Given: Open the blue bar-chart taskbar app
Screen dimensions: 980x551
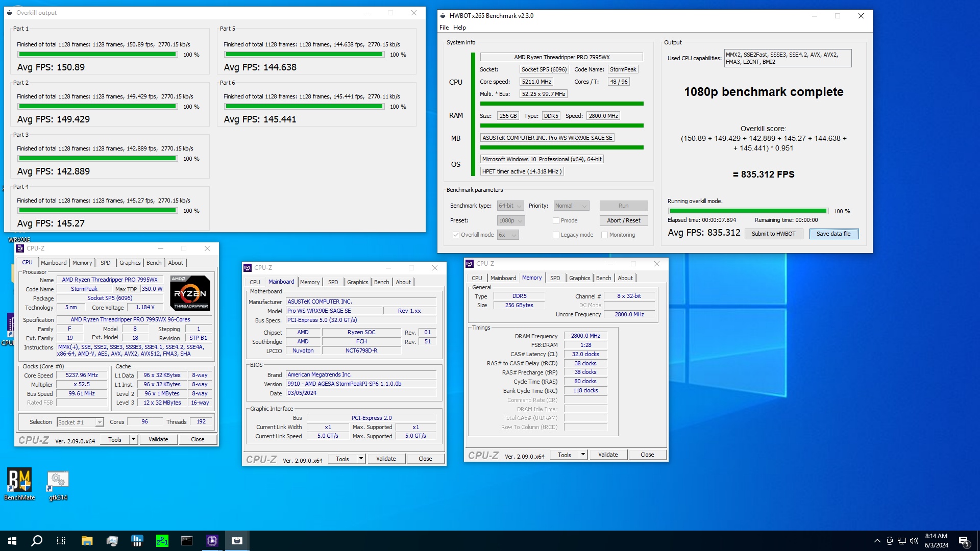Looking at the screenshot, I should pyautogui.click(x=137, y=541).
